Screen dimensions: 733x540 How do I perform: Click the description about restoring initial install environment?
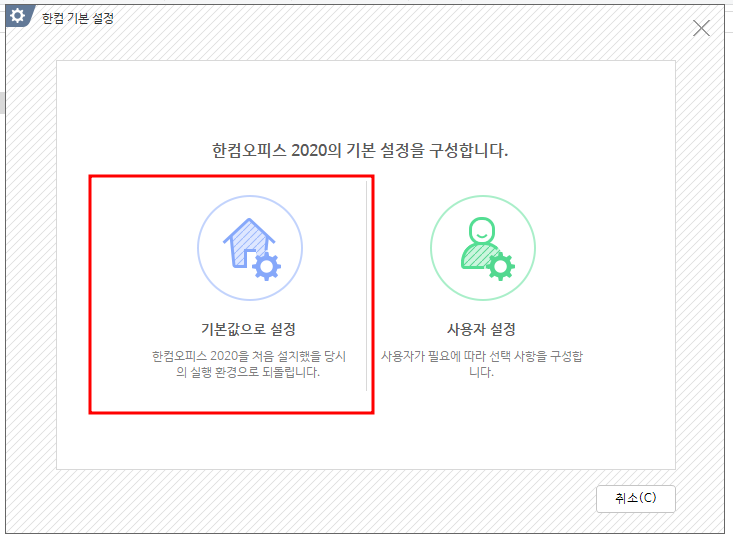pyautogui.click(x=249, y=364)
